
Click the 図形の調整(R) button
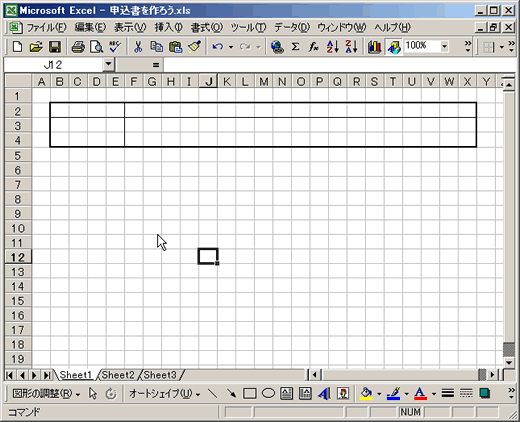[x=46, y=394]
